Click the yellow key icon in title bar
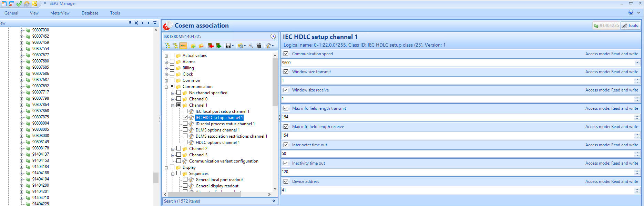644x206 pixels. coord(34,4)
